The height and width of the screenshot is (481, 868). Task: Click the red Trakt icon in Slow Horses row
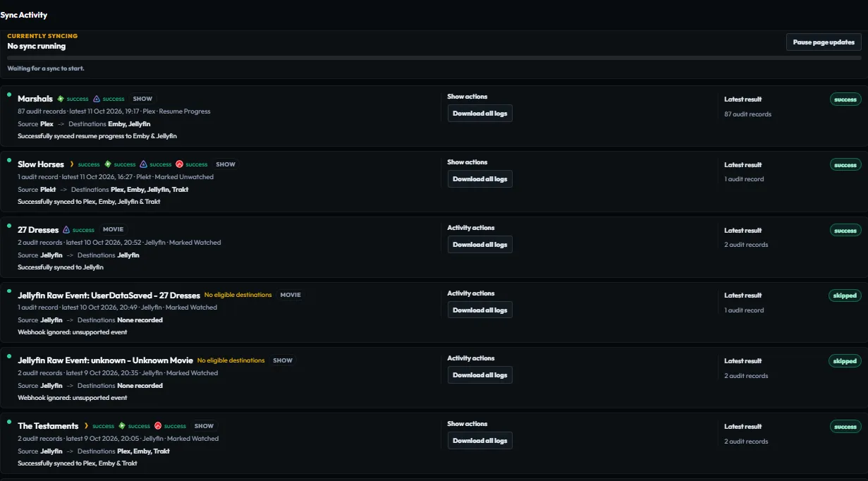click(179, 164)
